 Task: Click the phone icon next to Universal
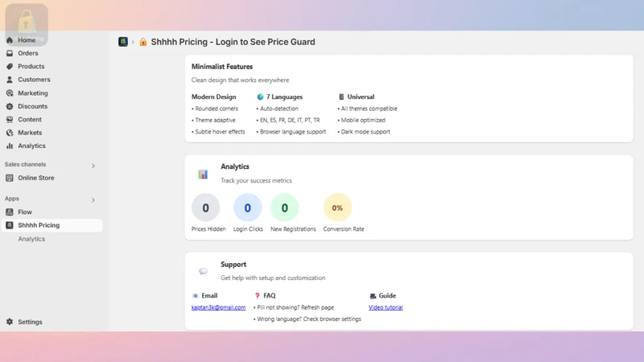[x=341, y=97]
